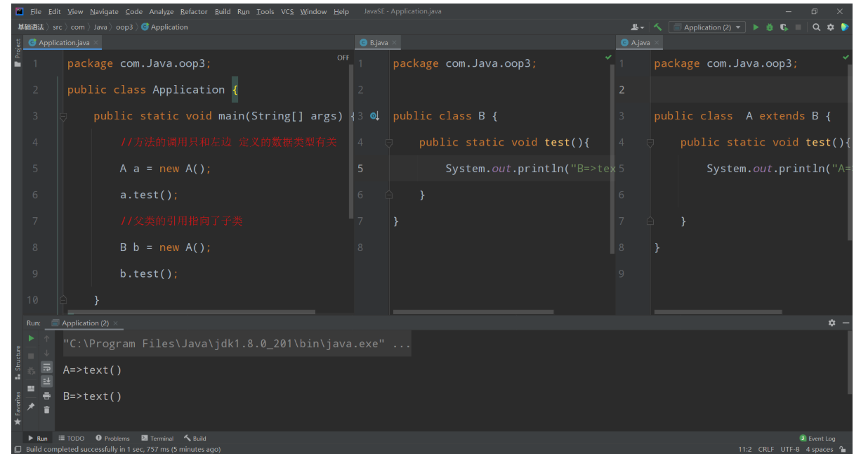Close the Application (2) run tab

(116, 323)
